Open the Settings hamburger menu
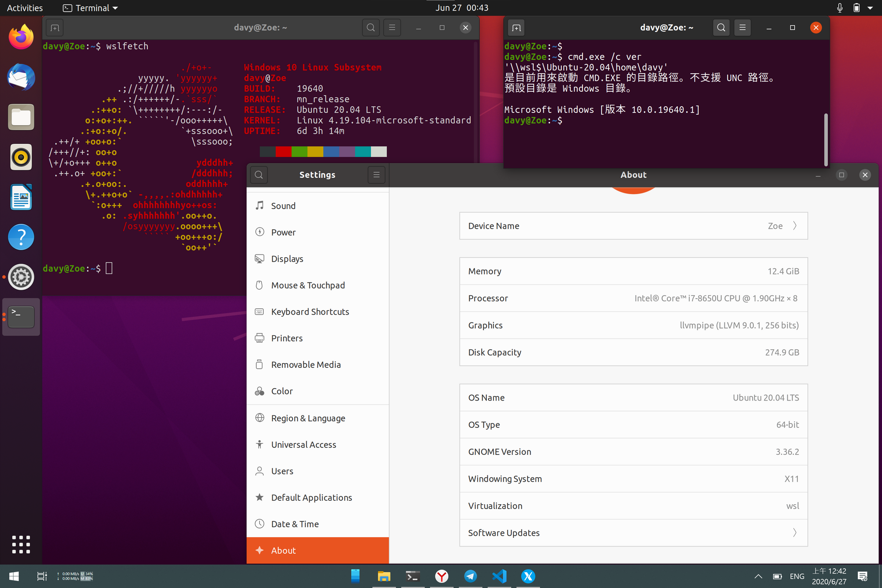This screenshot has height=588, width=882. (x=376, y=175)
